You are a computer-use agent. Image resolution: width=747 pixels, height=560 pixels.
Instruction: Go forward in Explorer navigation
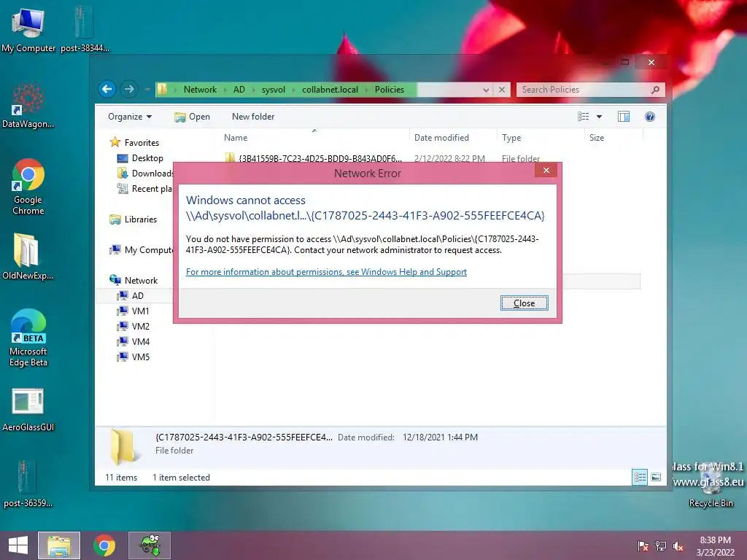pyautogui.click(x=129, y=89)
